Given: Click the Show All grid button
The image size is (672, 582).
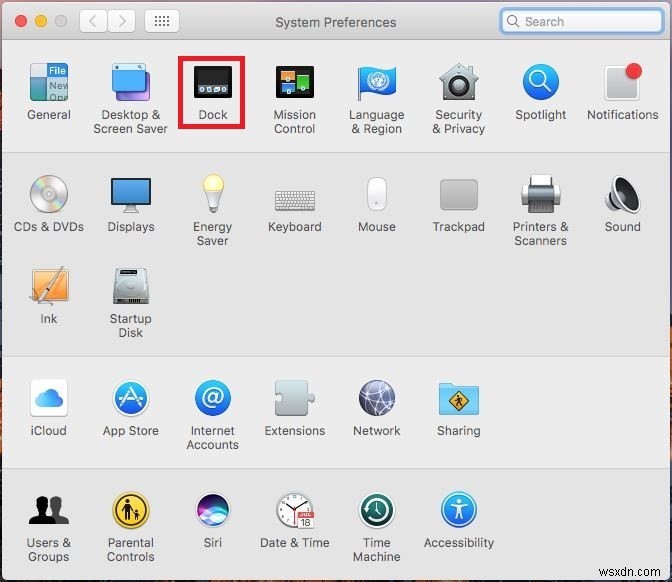Looking at the screenshot, I should pyautogui.click(x=162, y=21).
